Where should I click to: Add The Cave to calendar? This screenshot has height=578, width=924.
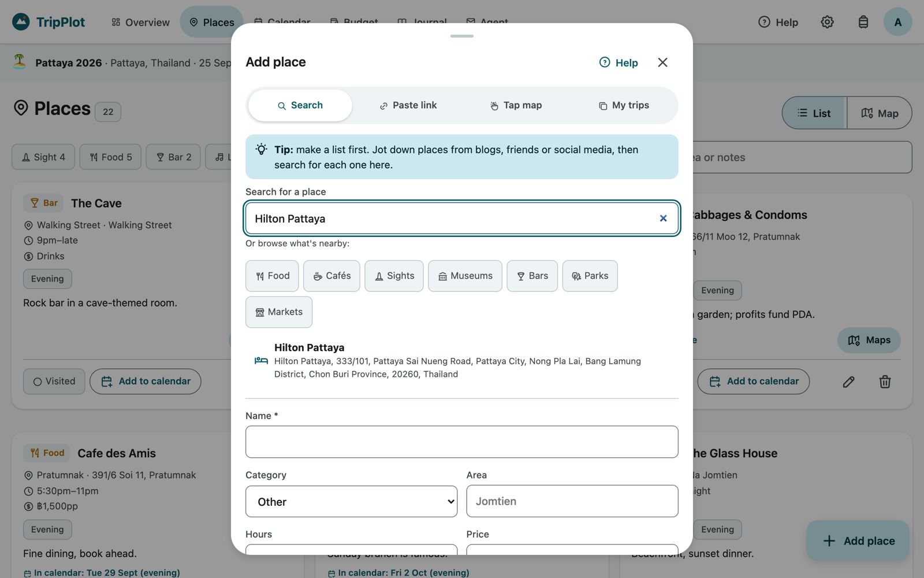coord(146,381)
